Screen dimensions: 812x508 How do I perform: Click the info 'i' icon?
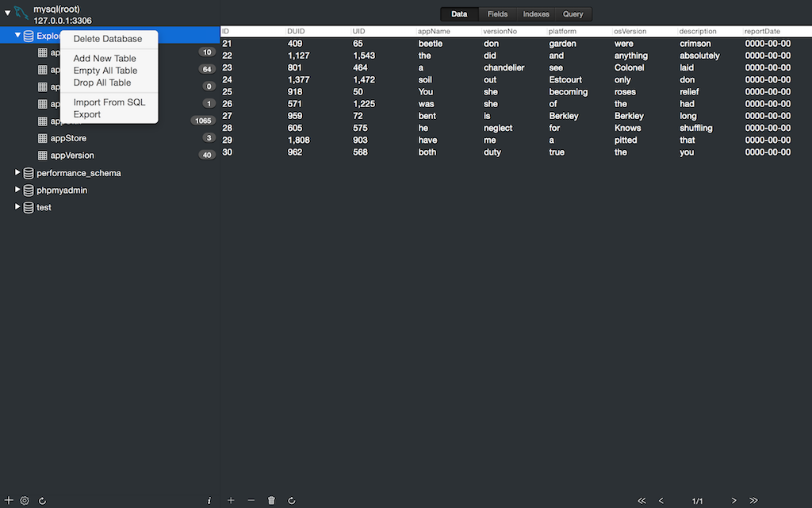tap(209, 501)
